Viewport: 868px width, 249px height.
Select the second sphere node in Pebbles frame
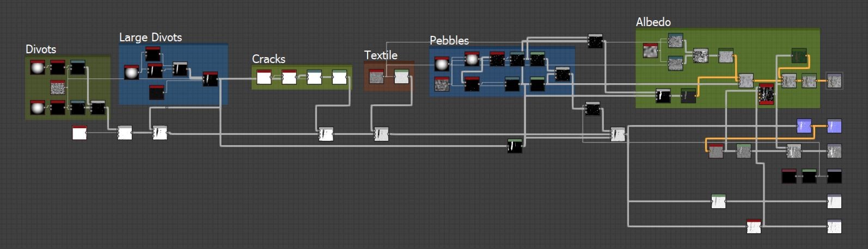tap(472, 59)
